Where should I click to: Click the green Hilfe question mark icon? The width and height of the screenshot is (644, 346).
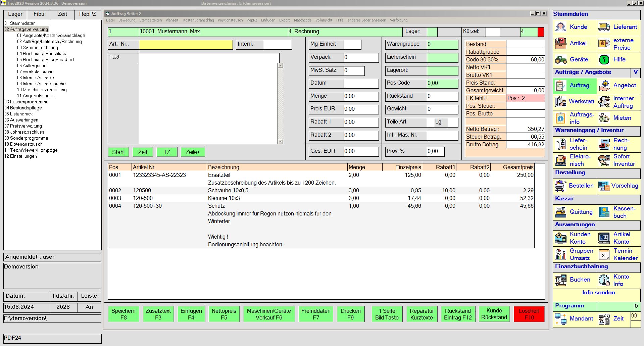coord(604,60)
